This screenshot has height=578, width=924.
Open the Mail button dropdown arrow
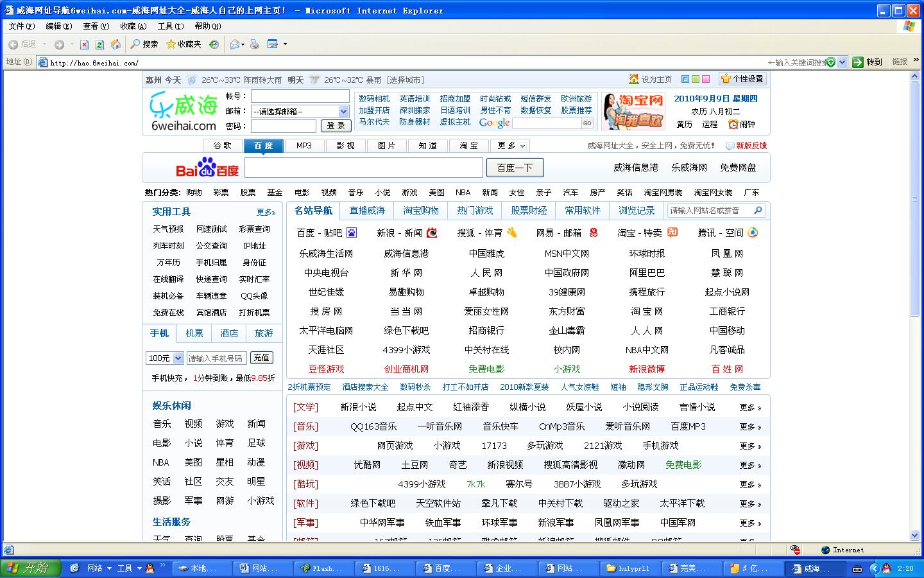click(x=244, y=44)
